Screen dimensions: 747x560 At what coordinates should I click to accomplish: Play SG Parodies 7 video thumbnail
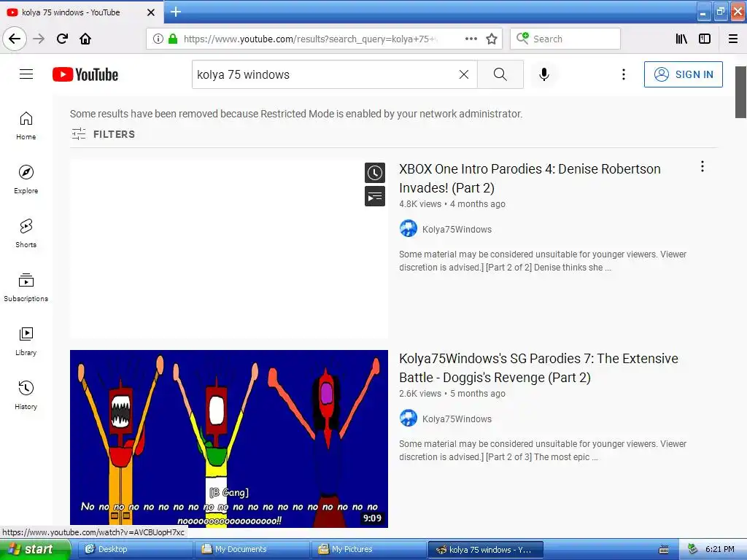coord(228,438)
